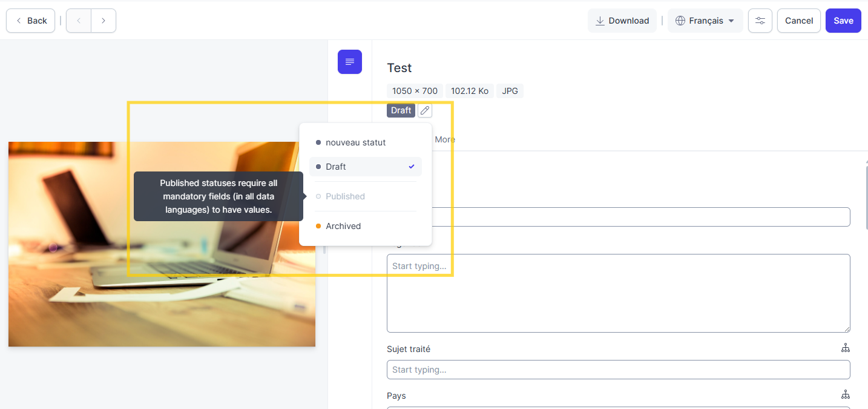The width and height of the screenshot is (868, 409).
Task: Go to the previous asset arrow
Action: click(x=79, y=21)
